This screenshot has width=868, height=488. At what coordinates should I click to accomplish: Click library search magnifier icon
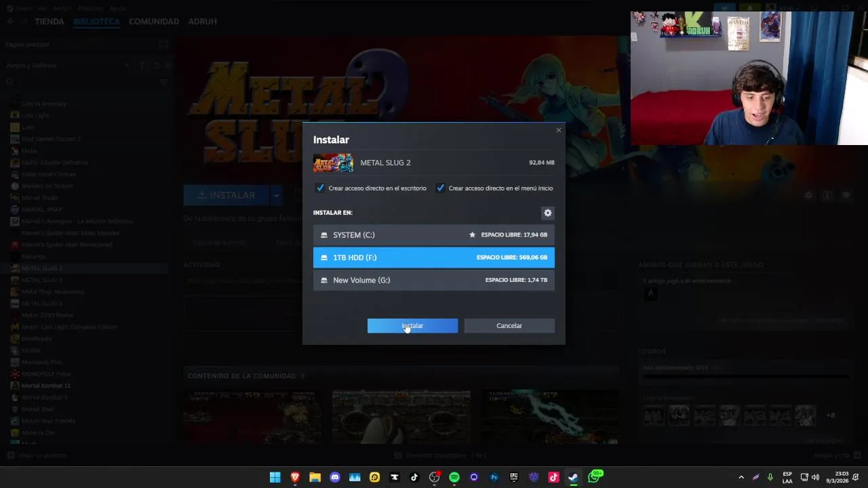point(10,82)
